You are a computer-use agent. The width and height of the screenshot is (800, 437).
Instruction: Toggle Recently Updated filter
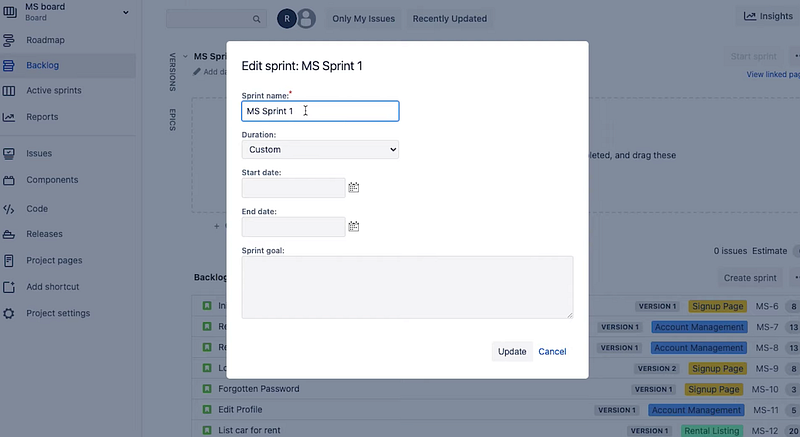449,19
